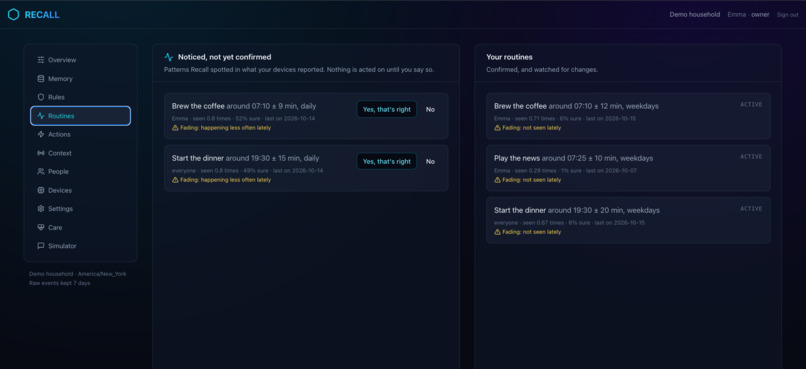This screenshot has width=806, height=369.
Task: Open the Overview page
Action: point(81,60)
